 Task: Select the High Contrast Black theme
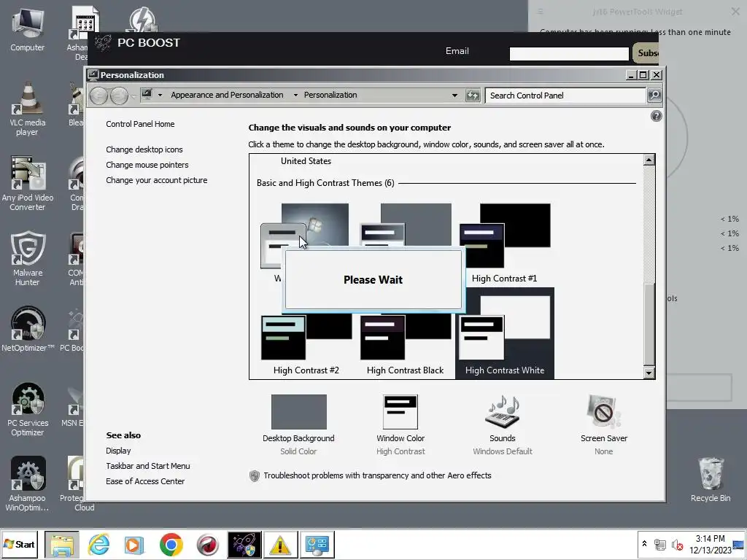pyautogui.click(x=405, y=344)
